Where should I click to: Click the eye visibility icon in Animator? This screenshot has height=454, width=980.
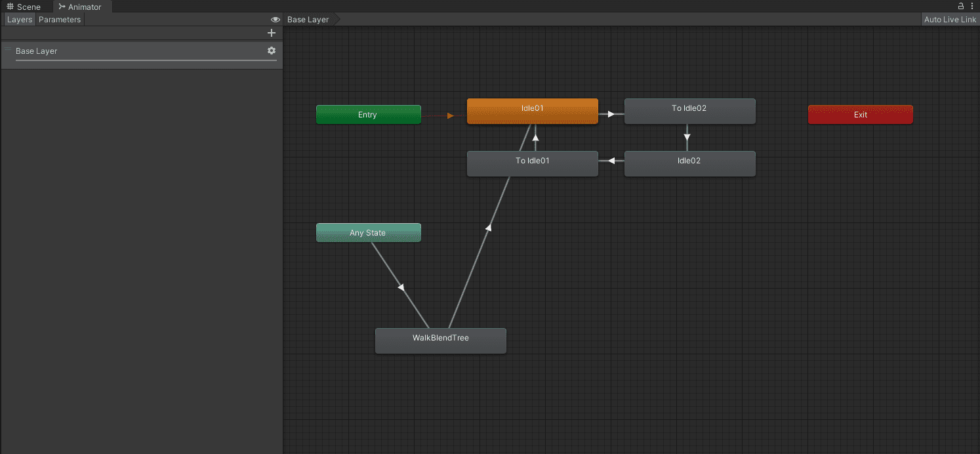click(x=276, y=20)
